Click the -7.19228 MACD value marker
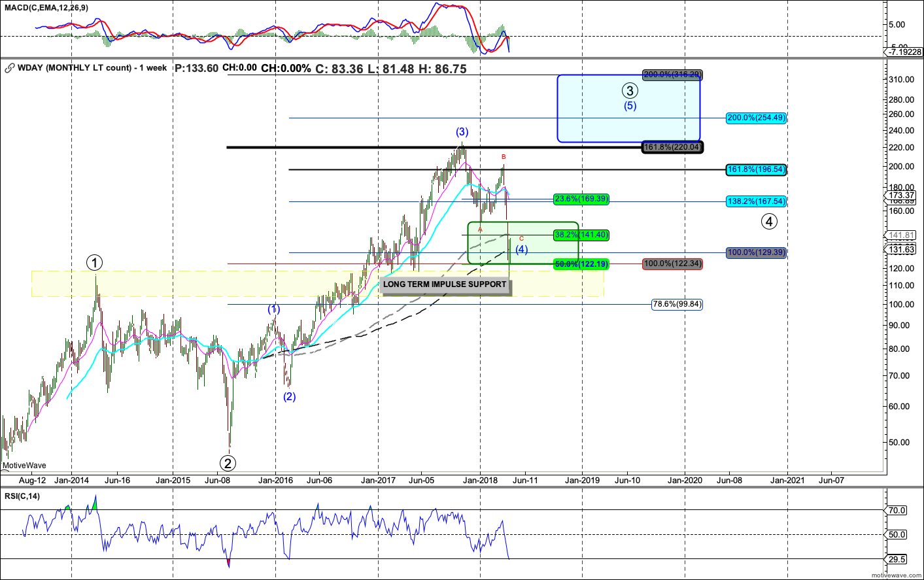The height and width of the screenshot is (580, 924). pyautogui.click(x=904, y=52)
